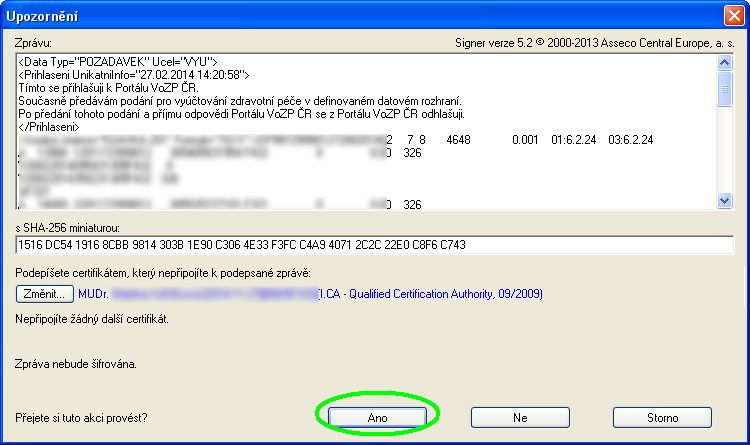Screen dimensions: 750x445
Task: Click the message scrollbar down arrow
Action: coord(725,202)
